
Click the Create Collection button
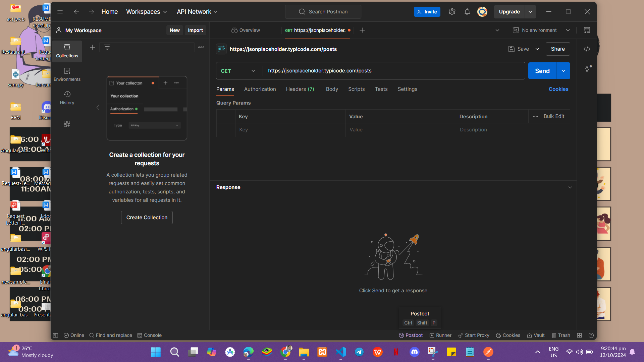(x=147, y=218)
